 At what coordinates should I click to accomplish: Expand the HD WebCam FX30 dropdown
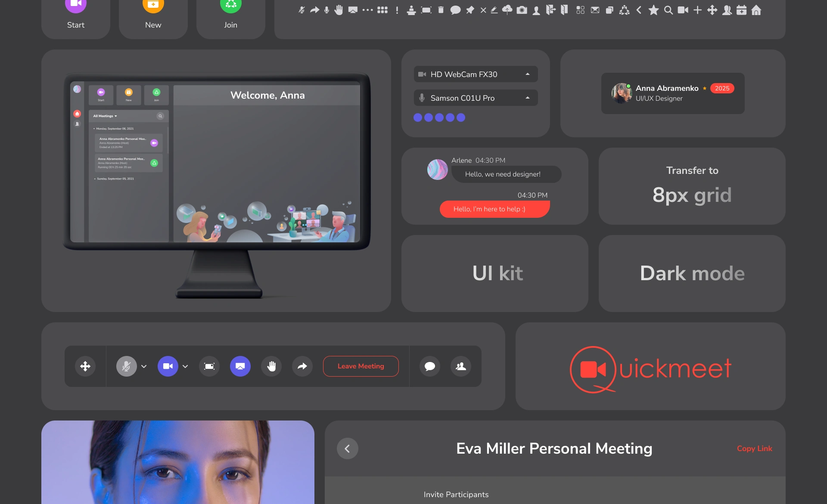tap(527, 74)
